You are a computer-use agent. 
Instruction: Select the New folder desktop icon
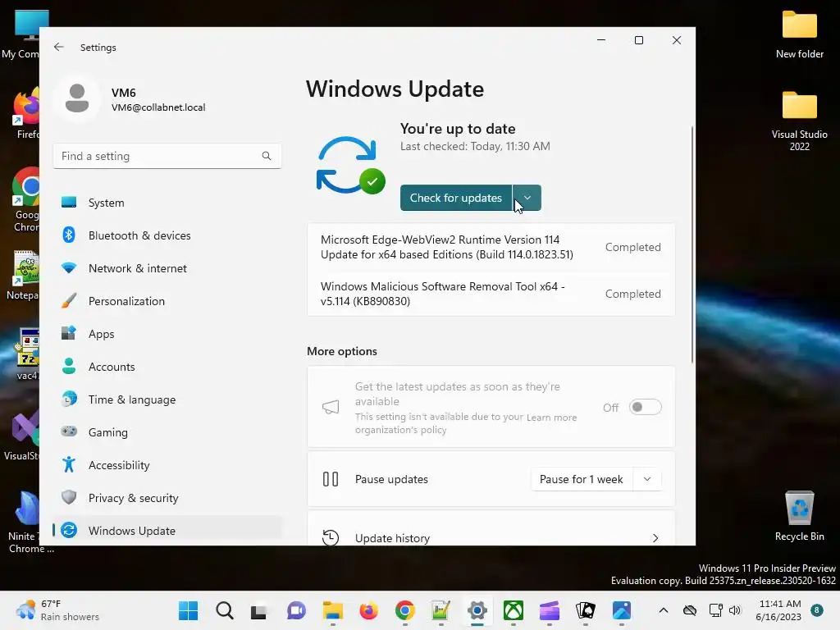799,34
